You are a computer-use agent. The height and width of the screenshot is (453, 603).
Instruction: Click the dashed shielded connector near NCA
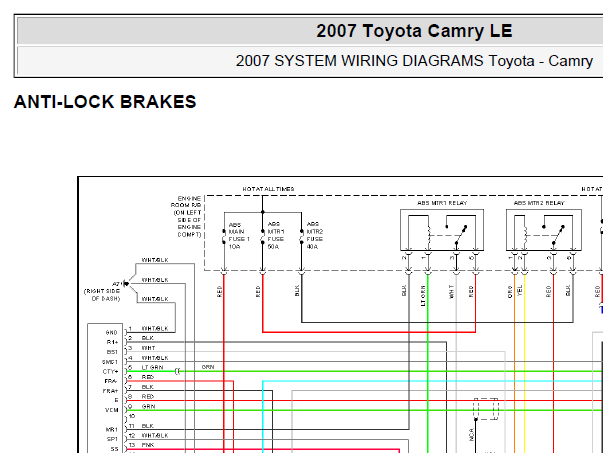(486, 409)
